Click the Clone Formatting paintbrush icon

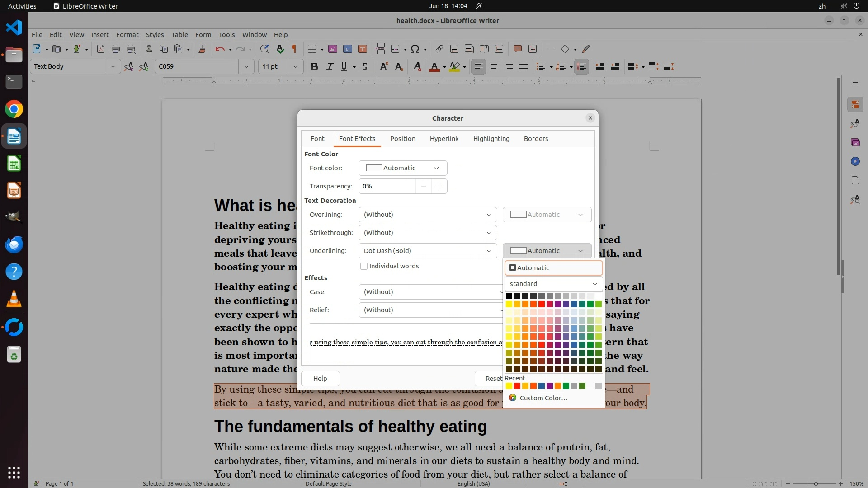202,49
